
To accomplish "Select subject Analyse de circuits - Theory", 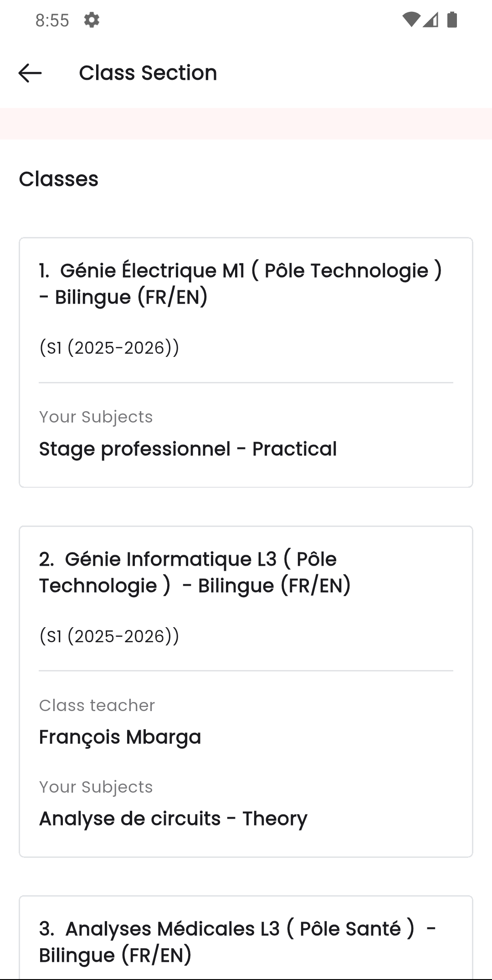I will 173,818.
